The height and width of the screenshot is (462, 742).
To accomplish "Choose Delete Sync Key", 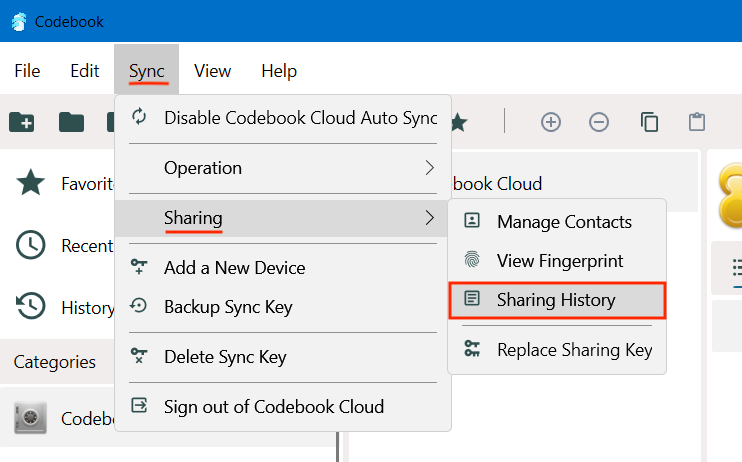I will point(283,357).
